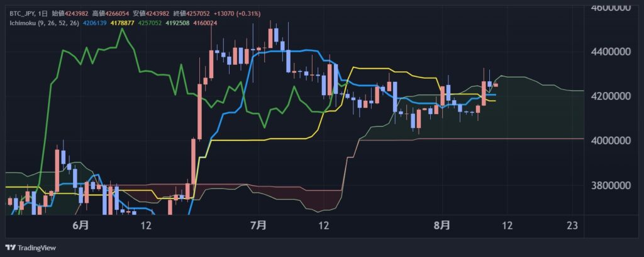Click the yellow Ichimoku value 4178877
The width and height of the screenshot is (644, 257).
123,23
